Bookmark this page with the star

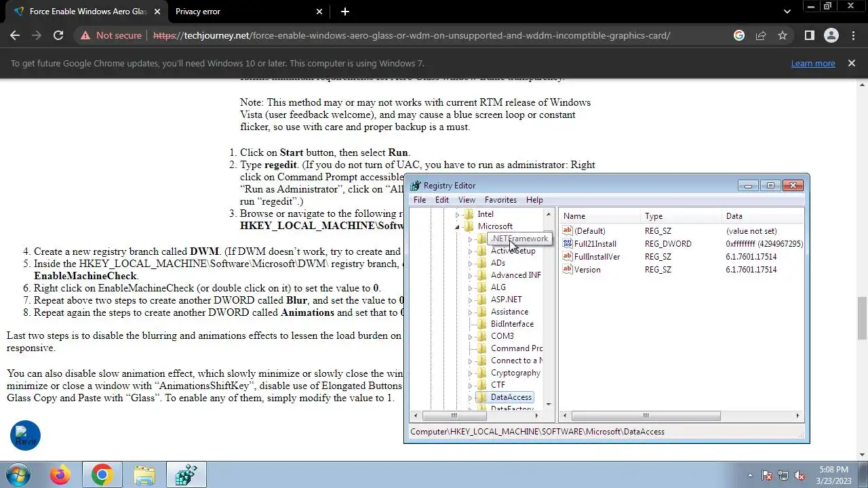pos(783,35)
